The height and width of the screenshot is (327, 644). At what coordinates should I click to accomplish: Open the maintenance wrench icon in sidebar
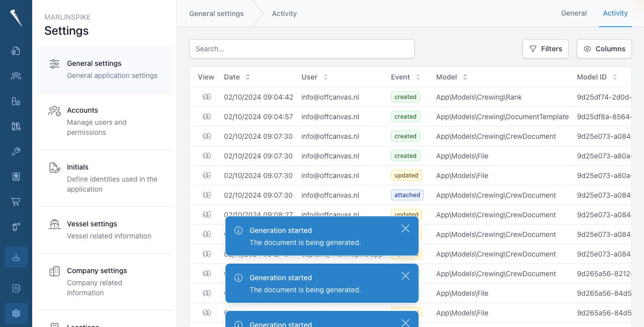[16, 151]
